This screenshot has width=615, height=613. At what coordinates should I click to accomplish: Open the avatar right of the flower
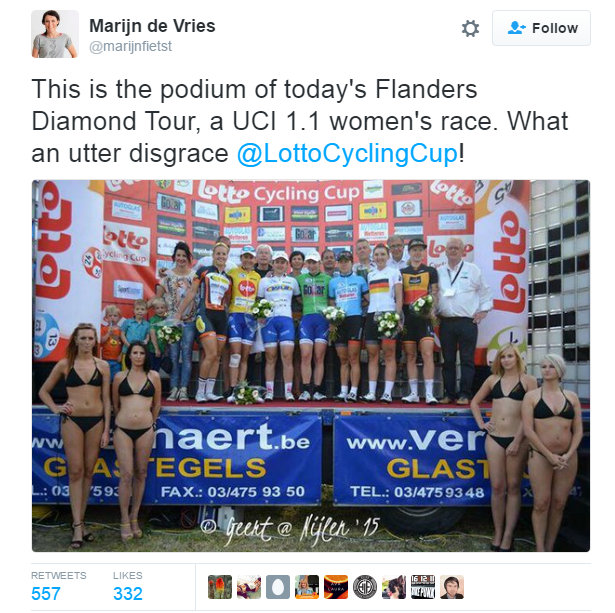[x=249, y=587]
